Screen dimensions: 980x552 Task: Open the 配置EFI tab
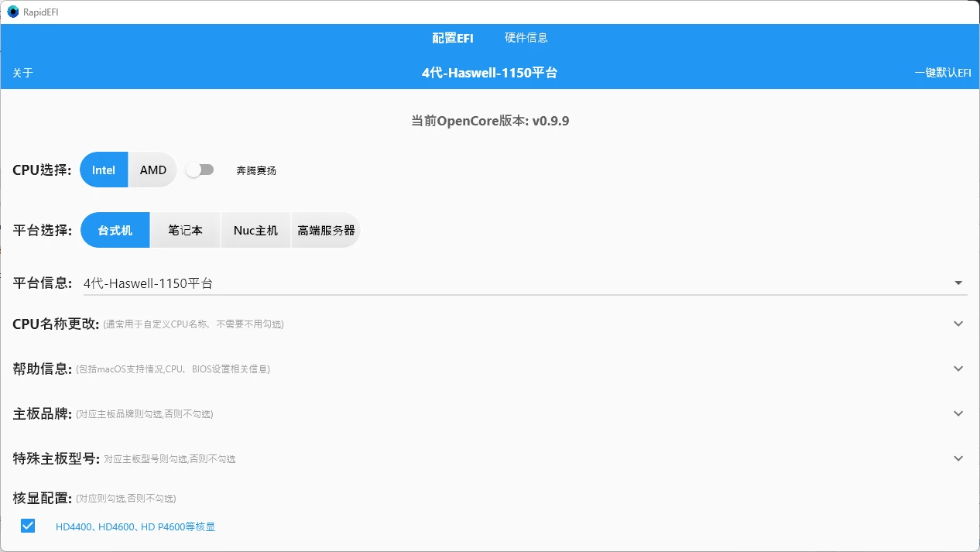click(453, 38)
